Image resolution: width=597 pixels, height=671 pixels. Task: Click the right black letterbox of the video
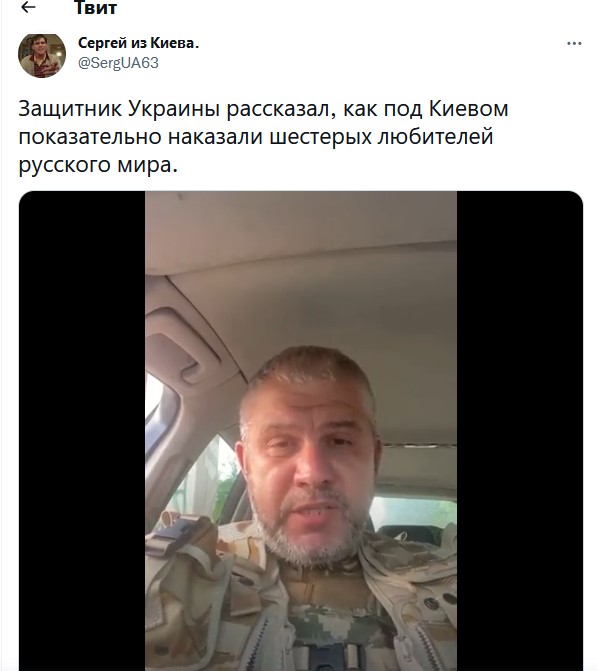coord(520,431)
